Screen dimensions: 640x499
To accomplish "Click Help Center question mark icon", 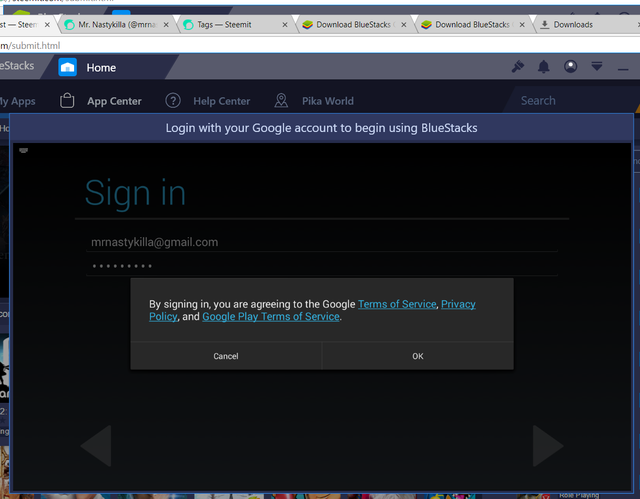I will pos(173,100).
